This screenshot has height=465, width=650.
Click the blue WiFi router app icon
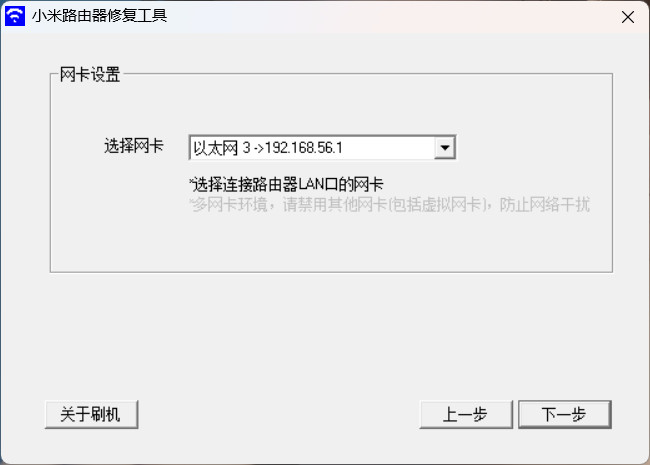point(15,16)
